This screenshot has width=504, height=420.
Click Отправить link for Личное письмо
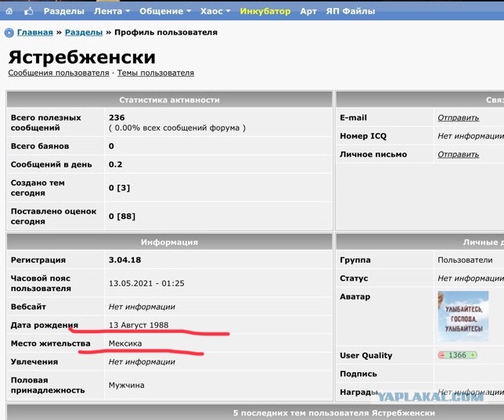[x=458, y=155]
